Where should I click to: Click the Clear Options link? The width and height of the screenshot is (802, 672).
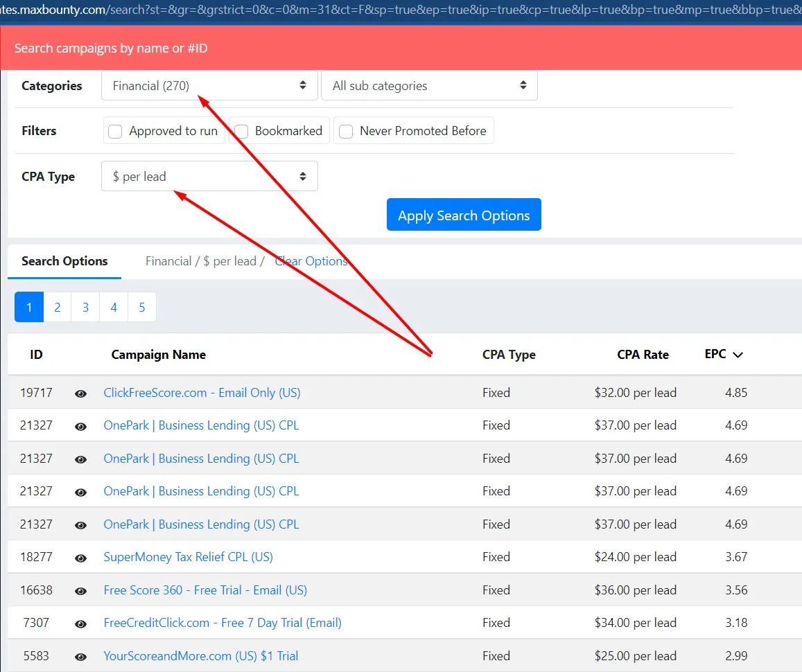point(311,261)
